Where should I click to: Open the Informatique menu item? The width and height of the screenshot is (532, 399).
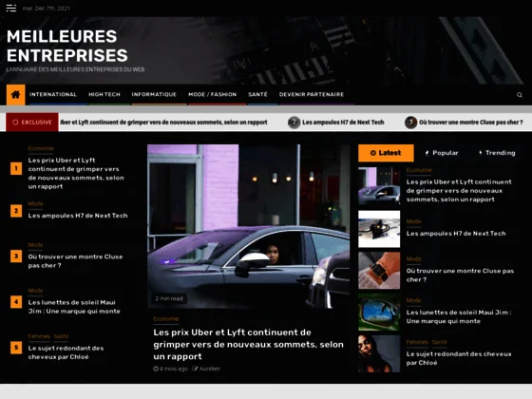click(154, 94)
